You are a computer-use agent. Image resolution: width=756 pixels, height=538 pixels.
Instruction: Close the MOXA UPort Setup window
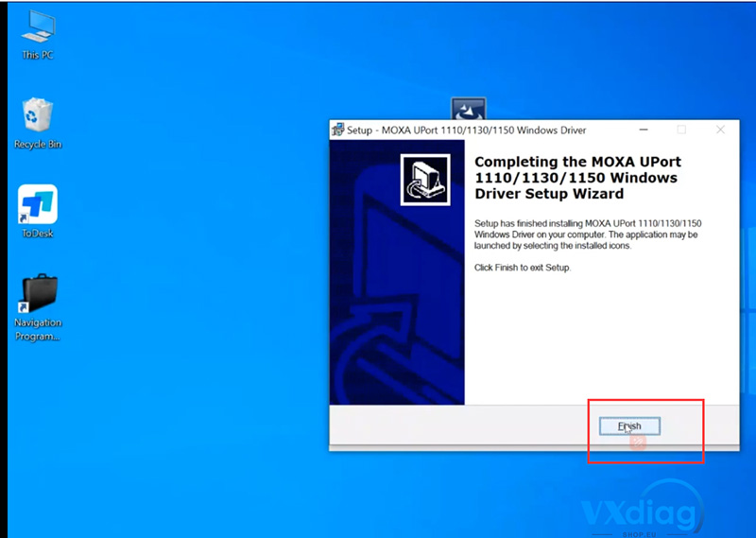click(720, 130)
